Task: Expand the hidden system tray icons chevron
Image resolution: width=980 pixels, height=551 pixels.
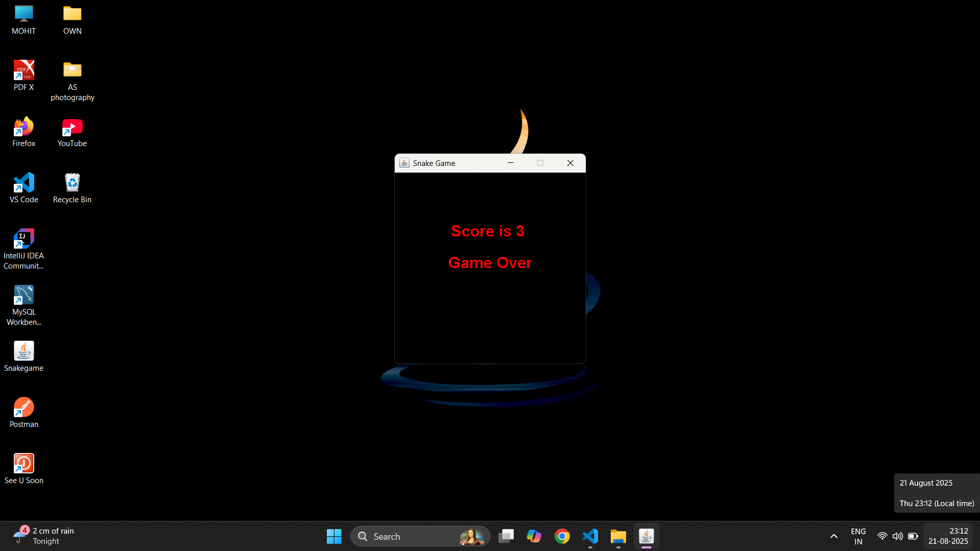Action: click(x=833, y=536)
